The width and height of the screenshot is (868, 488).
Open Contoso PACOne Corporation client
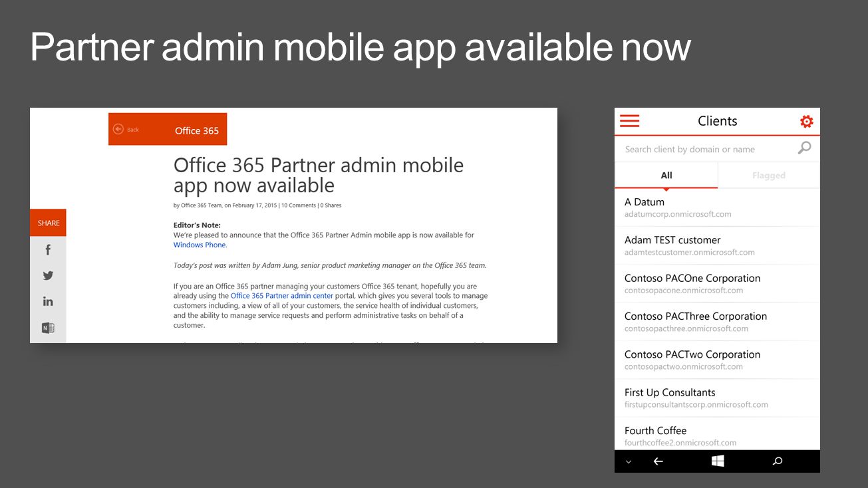[717, 283]
